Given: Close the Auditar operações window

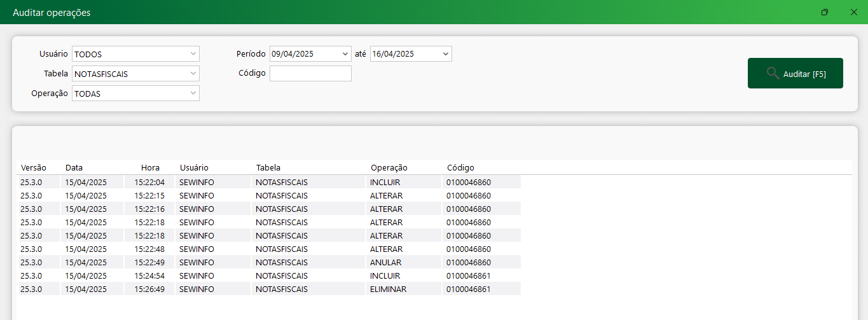Looking at the screenshot, I should click(854, 12).
